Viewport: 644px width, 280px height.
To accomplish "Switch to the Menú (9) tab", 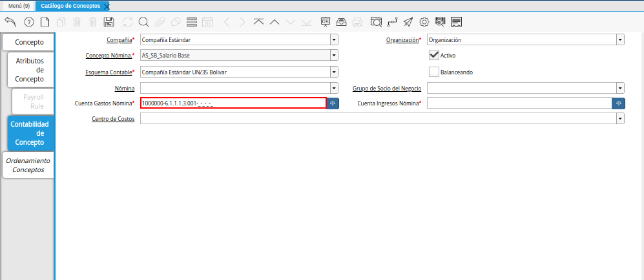I will coord(19,6).
